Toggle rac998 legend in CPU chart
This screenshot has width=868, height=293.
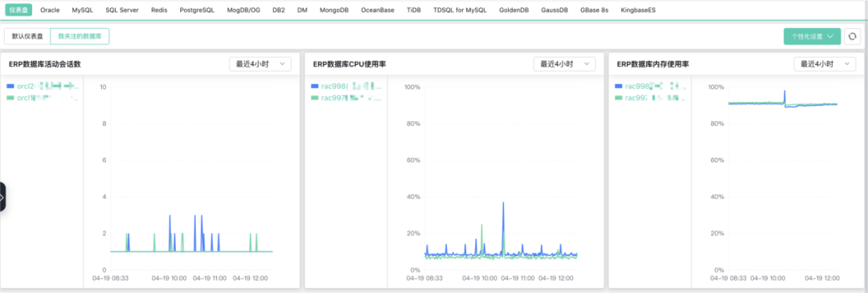click(346, 86)
